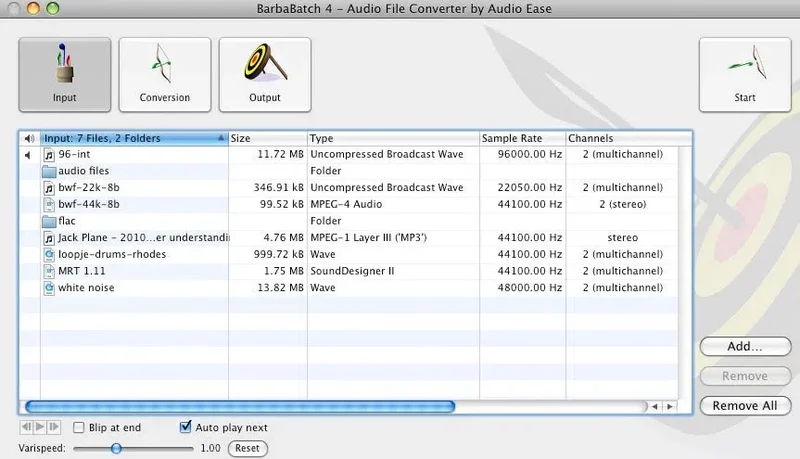Click the white noise file icon
The image size is (800, 459).
(49, 288)
